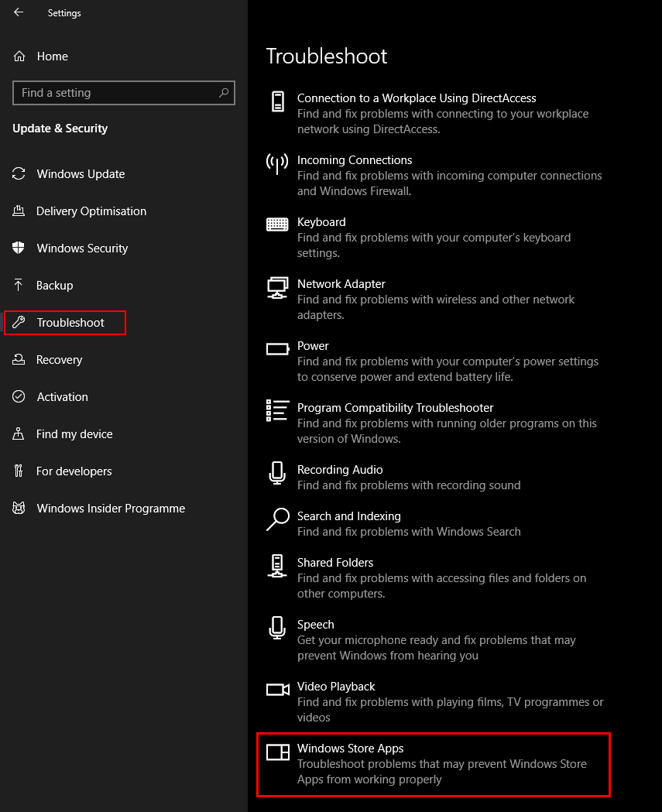
Task: Select the Network Adapter troubleshooter
Action: pos(341,284)
